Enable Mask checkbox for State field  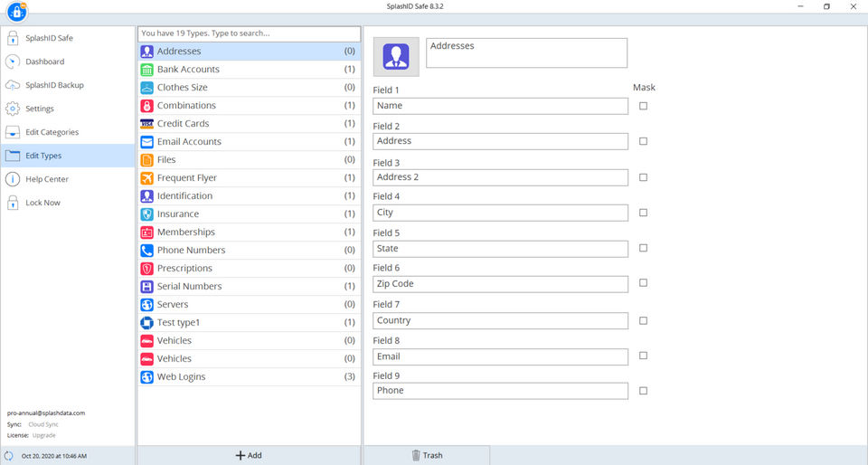click(643, 248)
